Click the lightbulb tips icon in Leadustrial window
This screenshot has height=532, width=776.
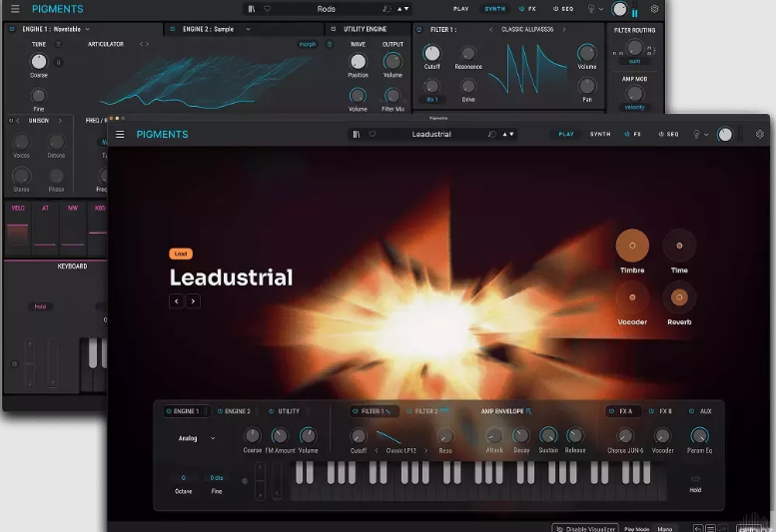(696, 134)
